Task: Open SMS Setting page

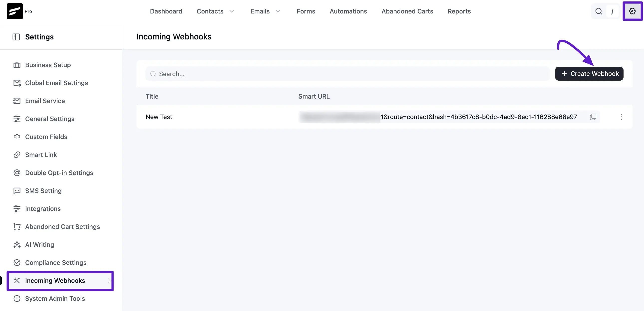Action: [x=43, y=191]
